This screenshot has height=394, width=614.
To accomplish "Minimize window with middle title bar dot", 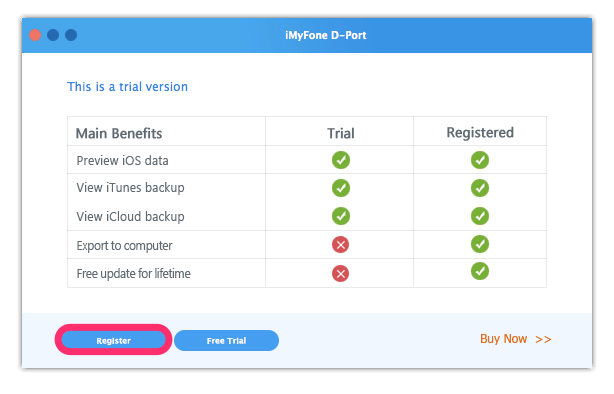I will pos(53,35).
